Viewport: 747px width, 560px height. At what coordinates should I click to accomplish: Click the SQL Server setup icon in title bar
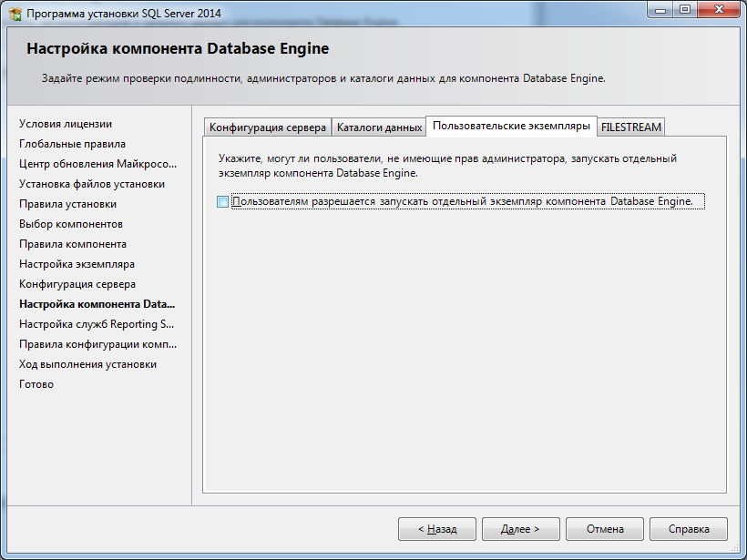click(15, 13)
